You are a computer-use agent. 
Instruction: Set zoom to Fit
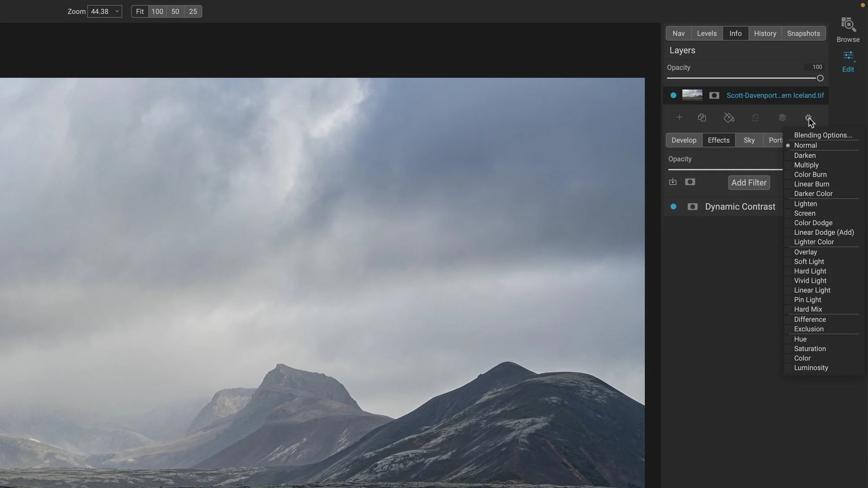(140, 11)
